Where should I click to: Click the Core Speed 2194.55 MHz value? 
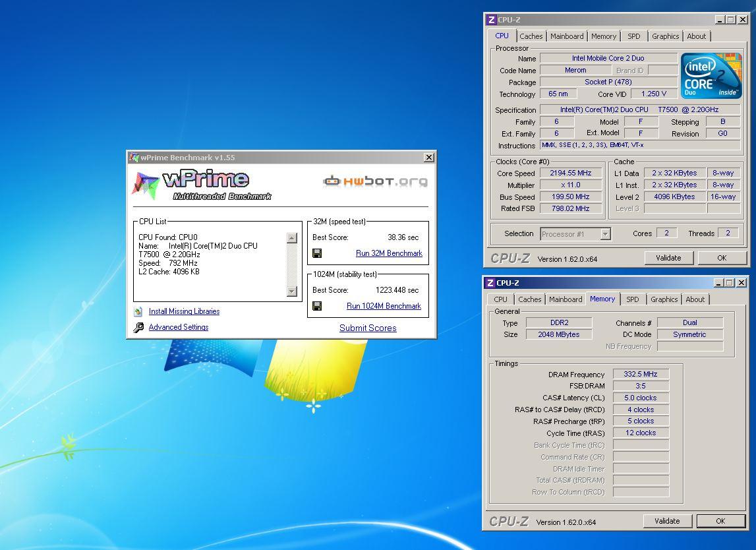click(571, 173)
